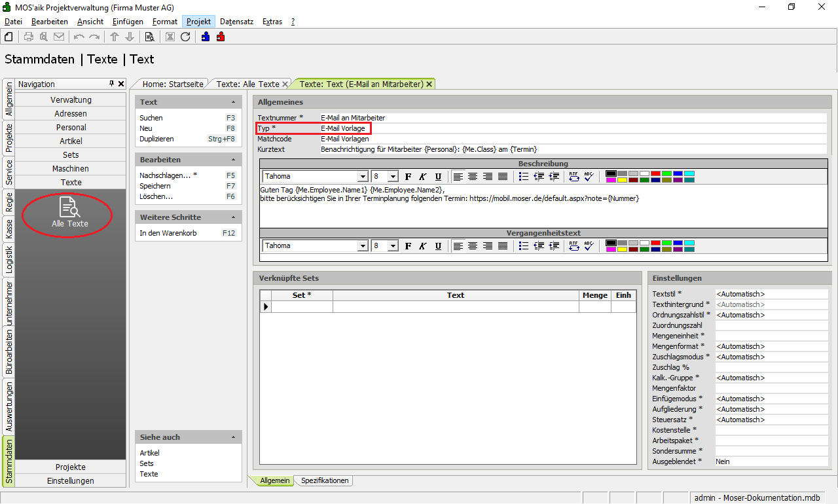
Task: Click the new document toolbar icon
Action: 9,37
